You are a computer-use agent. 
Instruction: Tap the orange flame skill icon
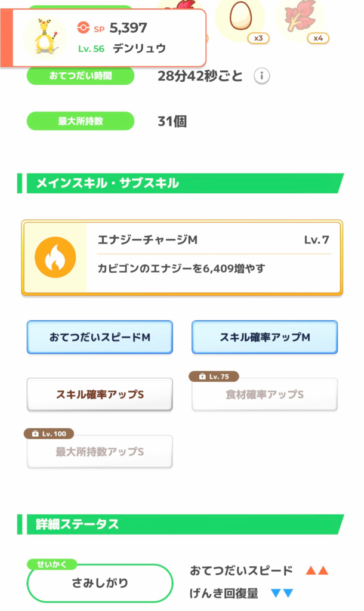55,257
